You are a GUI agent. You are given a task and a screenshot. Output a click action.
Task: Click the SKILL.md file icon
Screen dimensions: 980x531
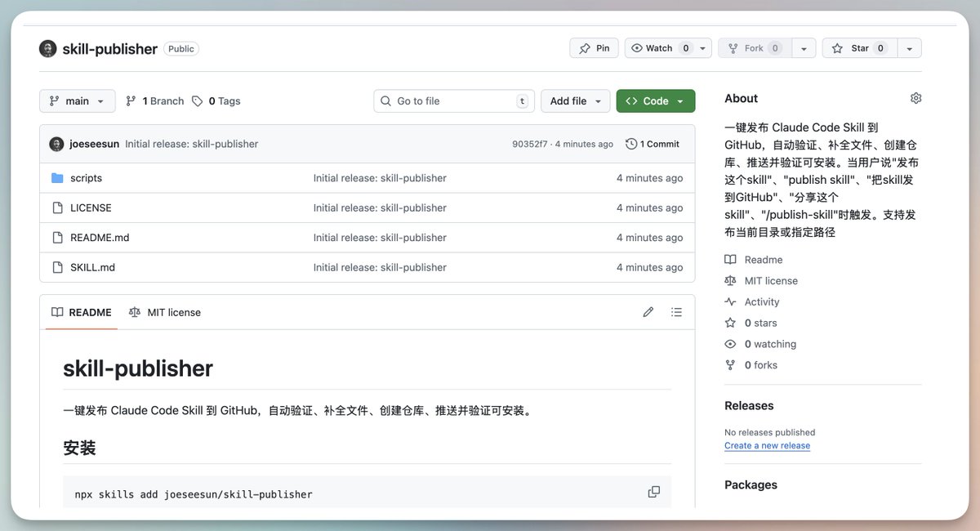57,267
